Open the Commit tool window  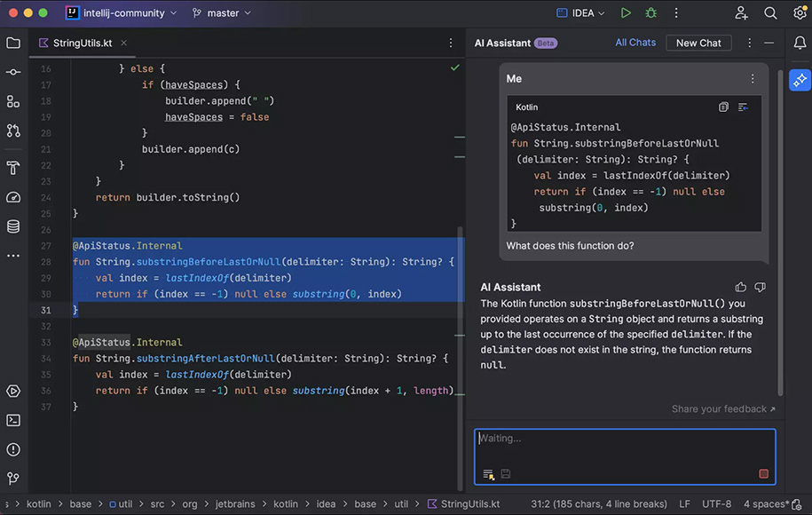click(13, 72)
